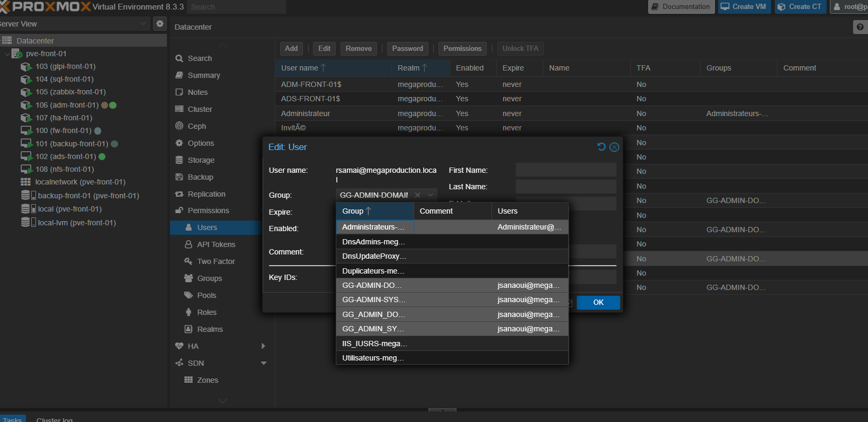868x422 pixels.
Task: Click the Create VM button
Action: [743, 7]
